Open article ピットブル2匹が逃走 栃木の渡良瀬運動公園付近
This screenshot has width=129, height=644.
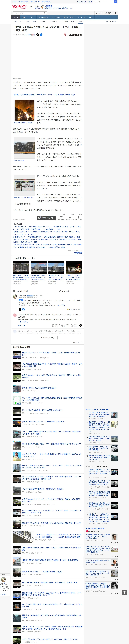point(52,399)
